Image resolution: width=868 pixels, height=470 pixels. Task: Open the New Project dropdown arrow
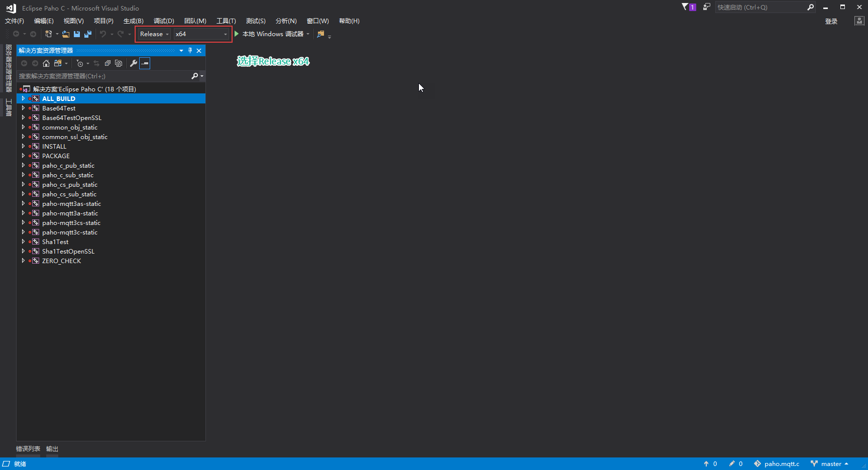pos(57,34)
